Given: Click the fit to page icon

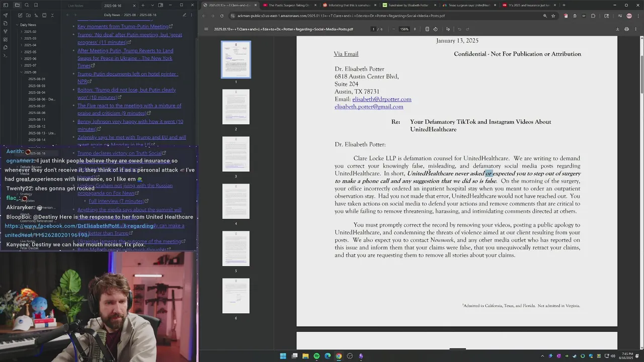Looking at the screenshot, I should tap(427, 29).
